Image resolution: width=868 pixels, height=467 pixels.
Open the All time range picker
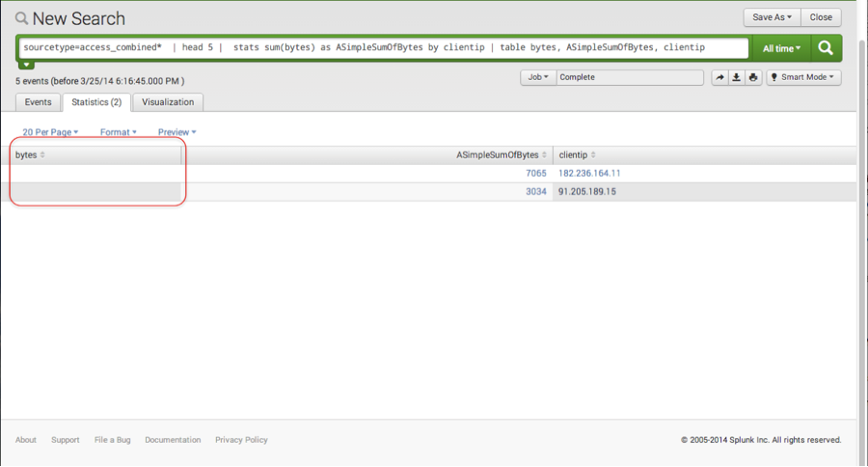781,47
